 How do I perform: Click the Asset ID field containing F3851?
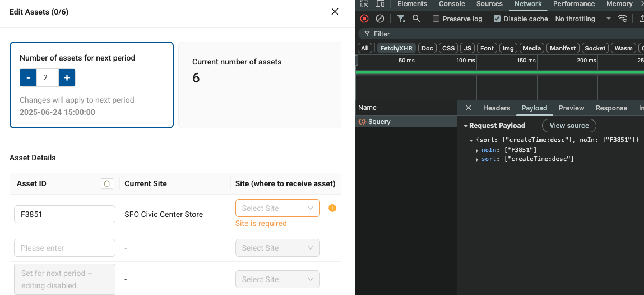(x=65, y=214)
